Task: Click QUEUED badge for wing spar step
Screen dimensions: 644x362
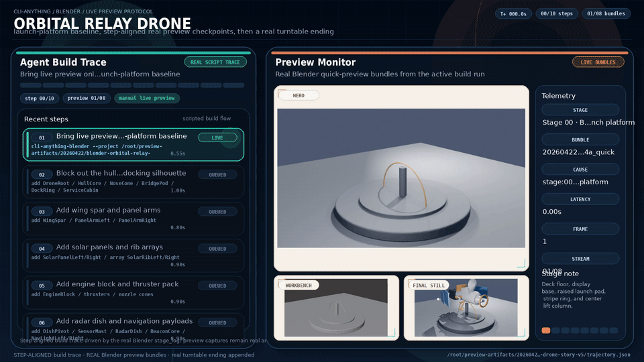Action: click(217, 211)
